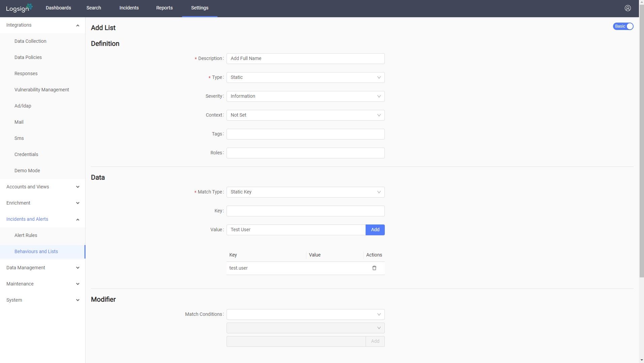Click the Logsign logo
644x363 pixels.
click(19, 8)
